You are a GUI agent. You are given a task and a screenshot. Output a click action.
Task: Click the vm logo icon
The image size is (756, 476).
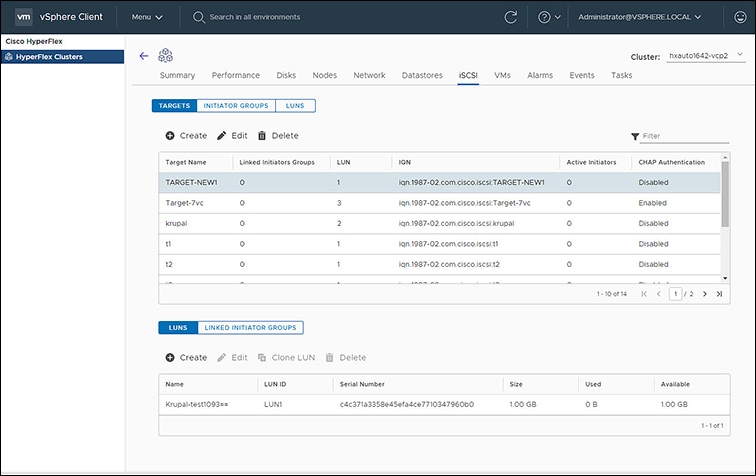click(23, 17)
